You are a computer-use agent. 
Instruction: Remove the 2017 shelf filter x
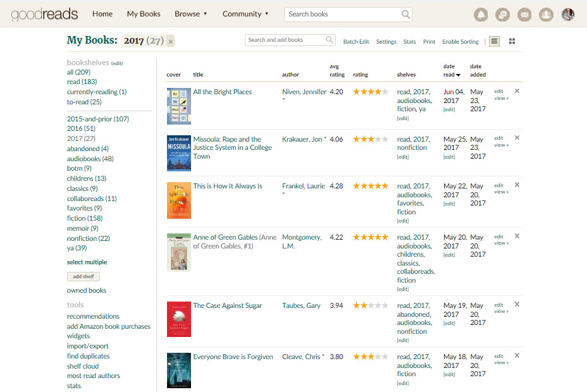(x=171, y=42)
